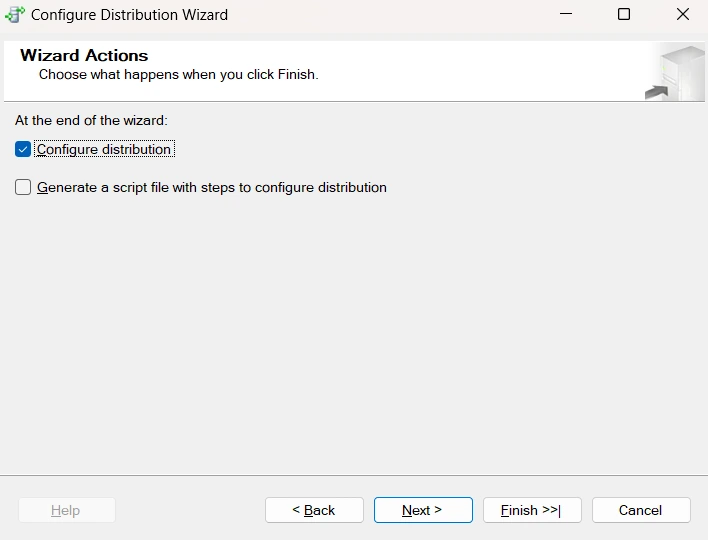This screenshot has height=540, width=708.
Task: Enable Generate a script file checkbox
Action: 23,187
